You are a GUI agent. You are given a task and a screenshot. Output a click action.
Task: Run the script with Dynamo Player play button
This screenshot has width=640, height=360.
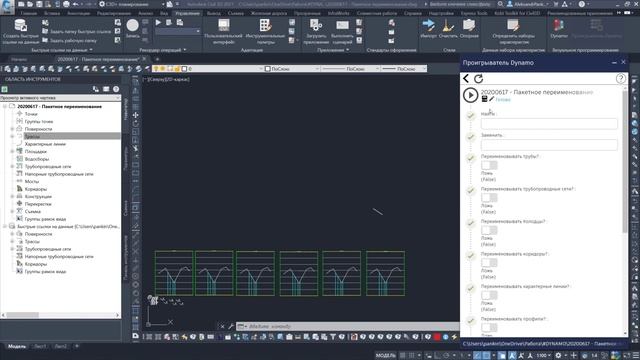[x=470, y=95]
